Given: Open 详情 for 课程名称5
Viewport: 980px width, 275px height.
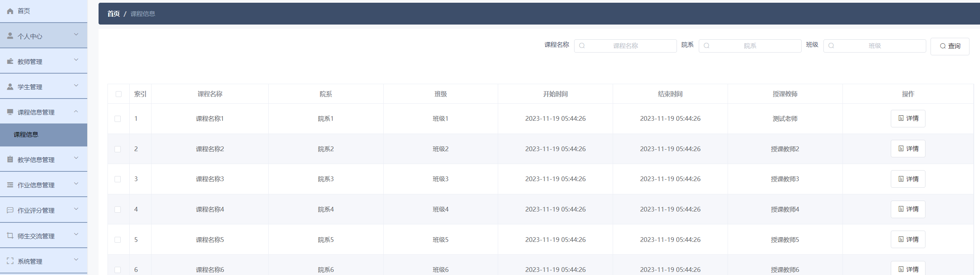Looking at the screenshot, I should [x=908, y=239].
